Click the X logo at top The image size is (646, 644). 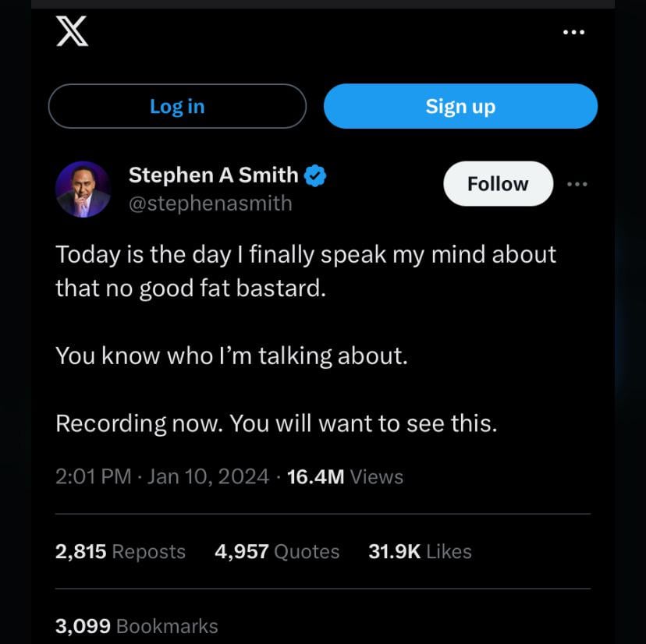click(72, 33)
